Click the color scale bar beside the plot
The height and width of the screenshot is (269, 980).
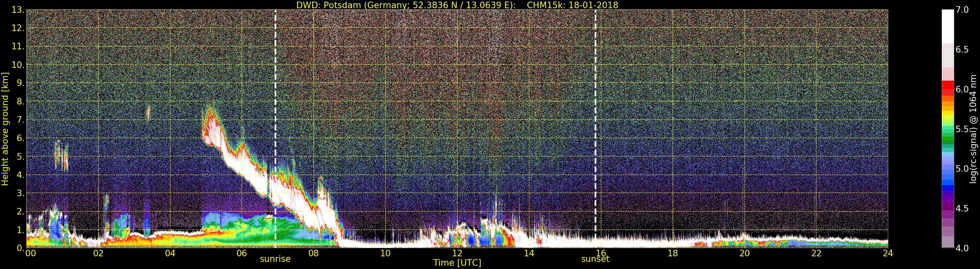point(948,129)
